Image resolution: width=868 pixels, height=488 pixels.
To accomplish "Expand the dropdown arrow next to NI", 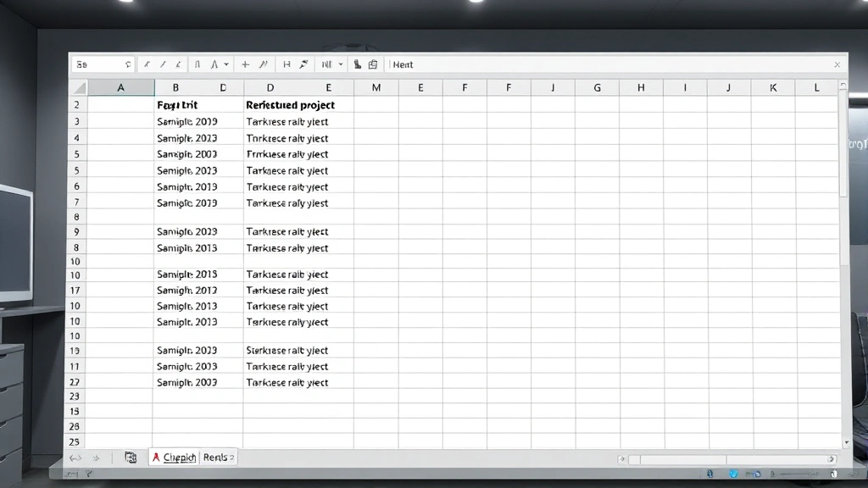I will click(341, 64).
